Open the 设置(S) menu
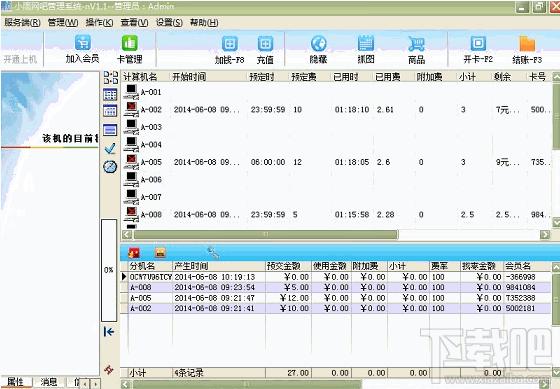 coord(169,23)
